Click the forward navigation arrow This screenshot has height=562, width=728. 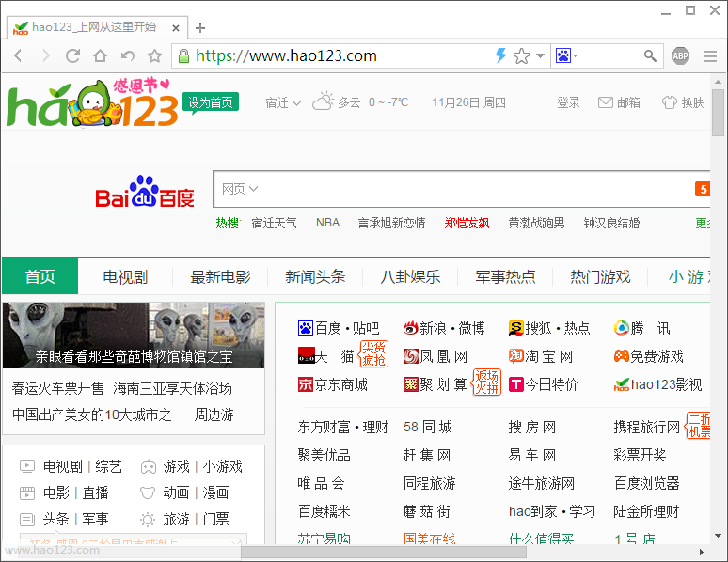[x=45, y=55]
